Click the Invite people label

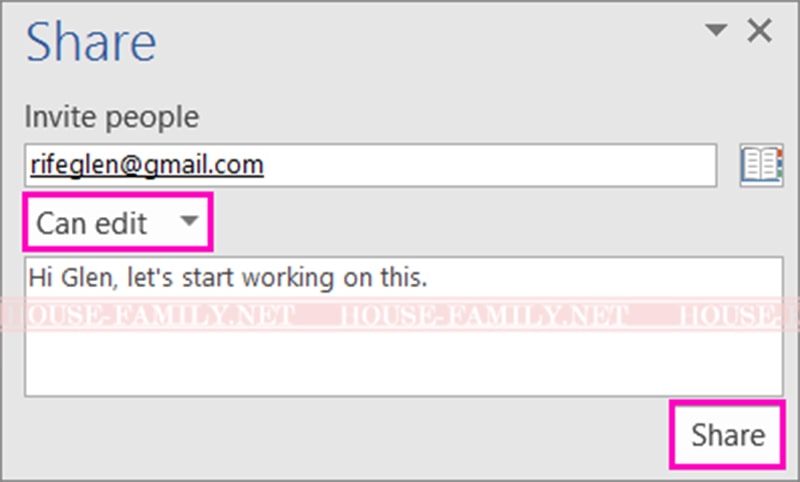pyautogui.click(x=112, y=117)
